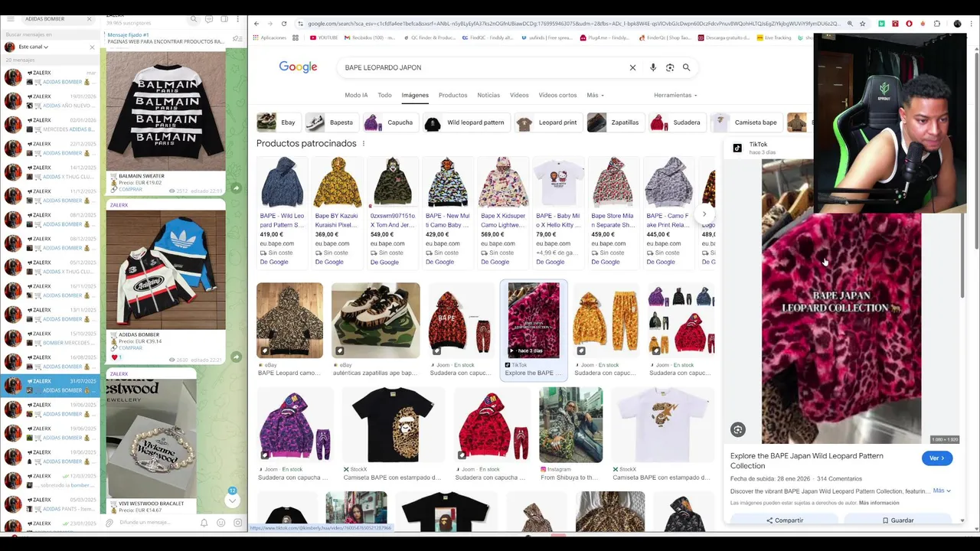This screenshot has height=551, width=980.
Task: Switch to Videos tab
Action: (519, 95)
